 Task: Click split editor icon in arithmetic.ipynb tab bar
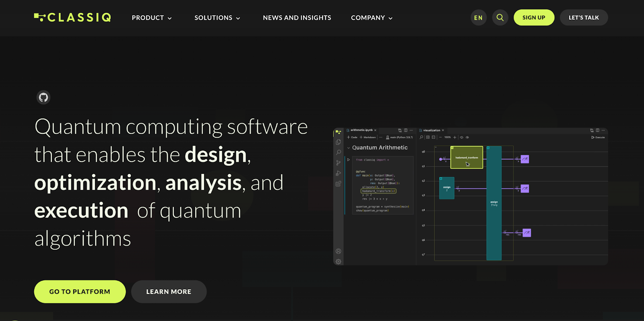pyautogui.click(x=406, y=130)
